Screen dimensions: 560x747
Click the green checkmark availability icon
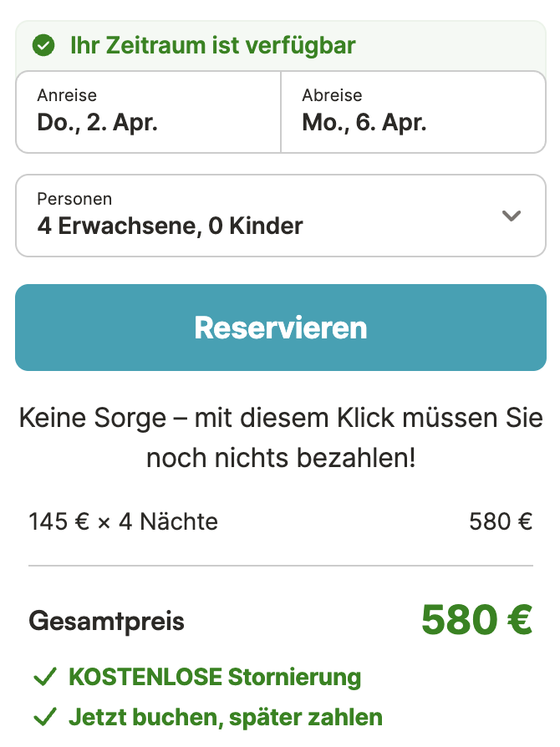[x=43, y=45]
